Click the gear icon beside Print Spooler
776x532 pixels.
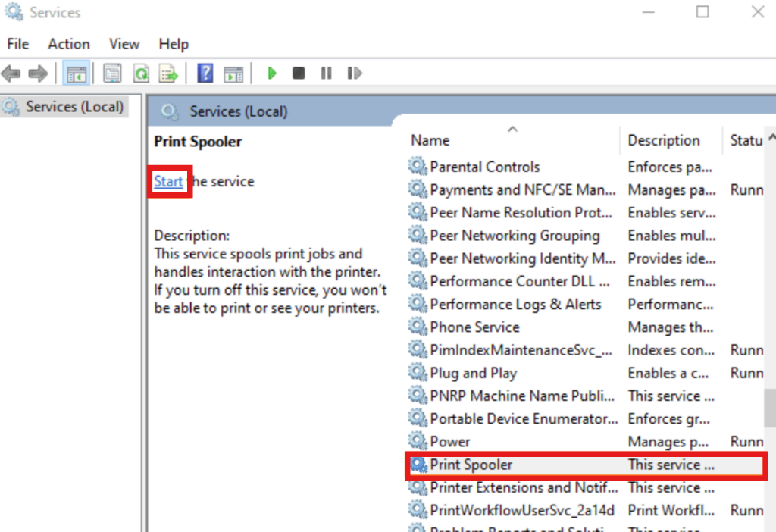point(418,465)
